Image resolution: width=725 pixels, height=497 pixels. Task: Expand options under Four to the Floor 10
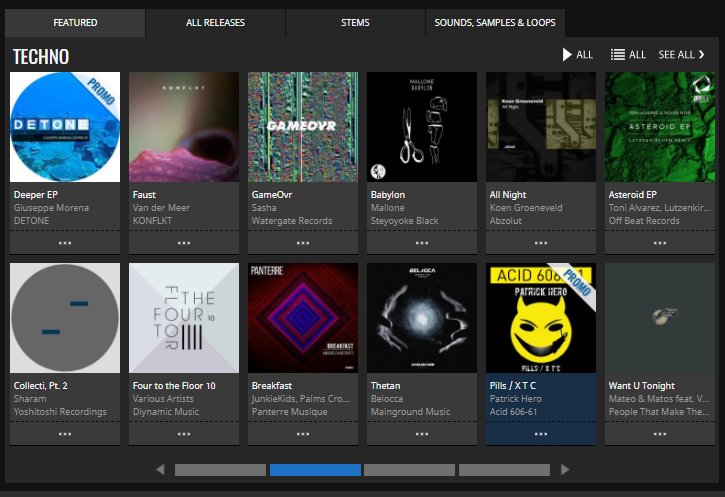(x=184, y=434)
